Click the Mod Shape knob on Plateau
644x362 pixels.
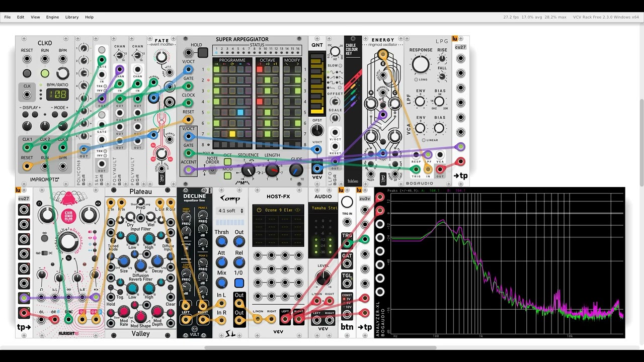pos(140,316)
